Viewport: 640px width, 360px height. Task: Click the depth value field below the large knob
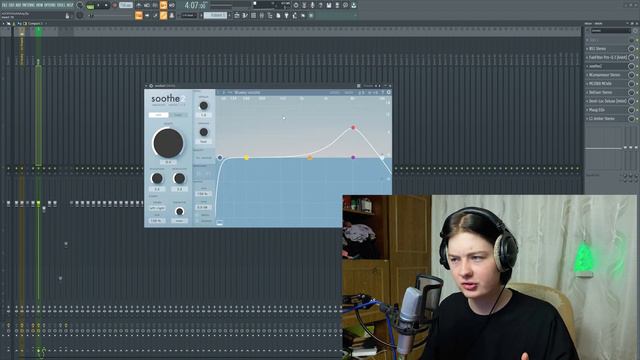(168, 162)
